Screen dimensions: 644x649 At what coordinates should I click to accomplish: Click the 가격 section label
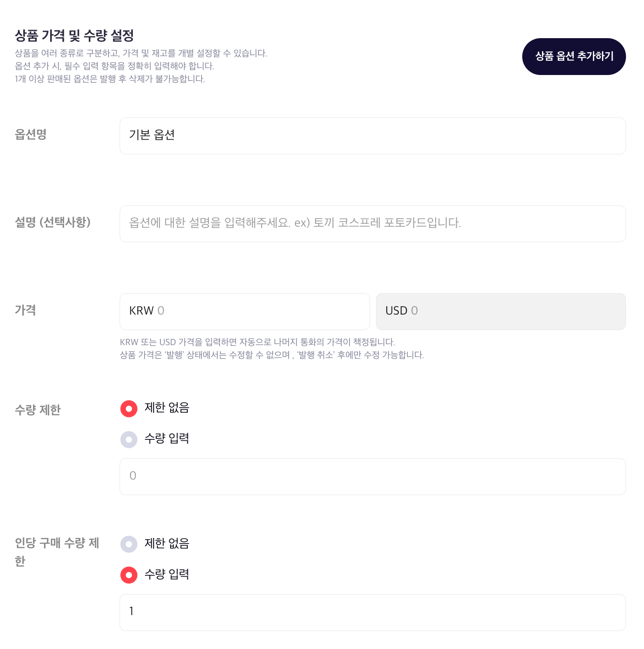click(x=24, y=310)
